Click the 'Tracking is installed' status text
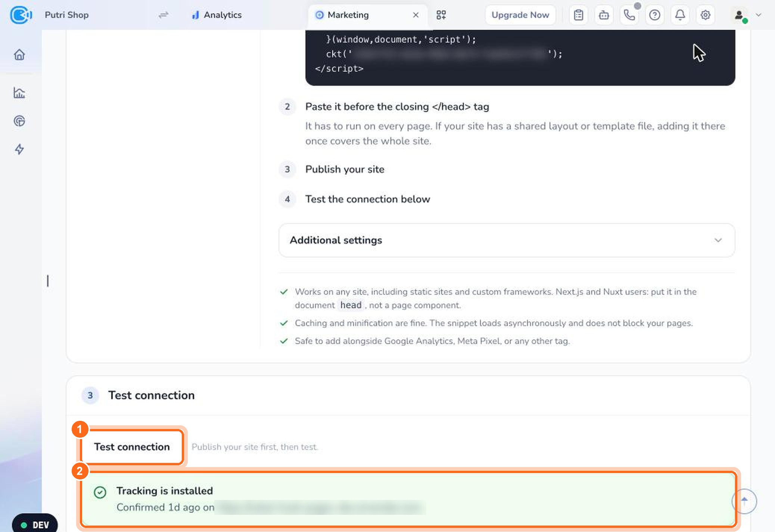The image size is (775, 532). pyautogui.click(x=165, y=491)
